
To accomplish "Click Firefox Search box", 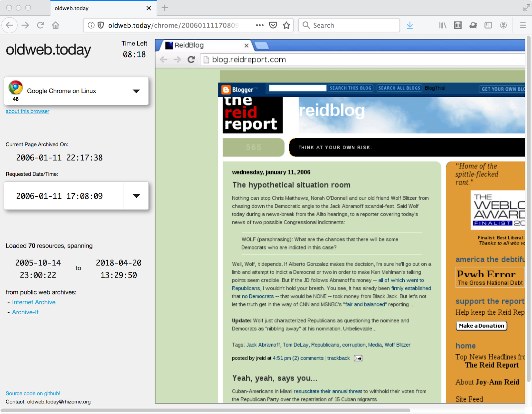I will 349,25.
